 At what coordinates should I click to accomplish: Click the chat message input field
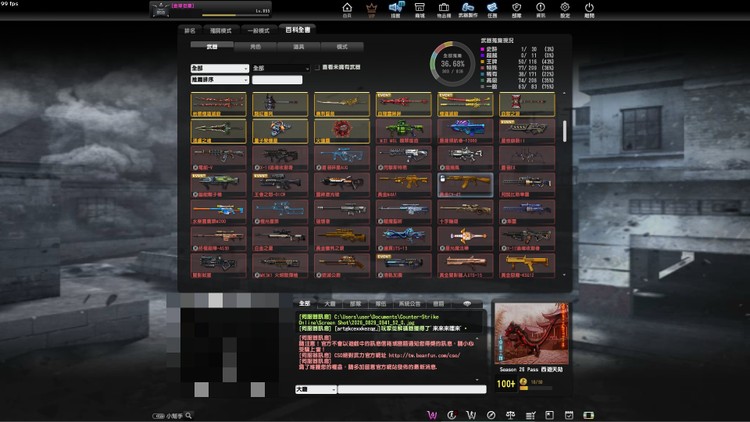pos(412,389)
